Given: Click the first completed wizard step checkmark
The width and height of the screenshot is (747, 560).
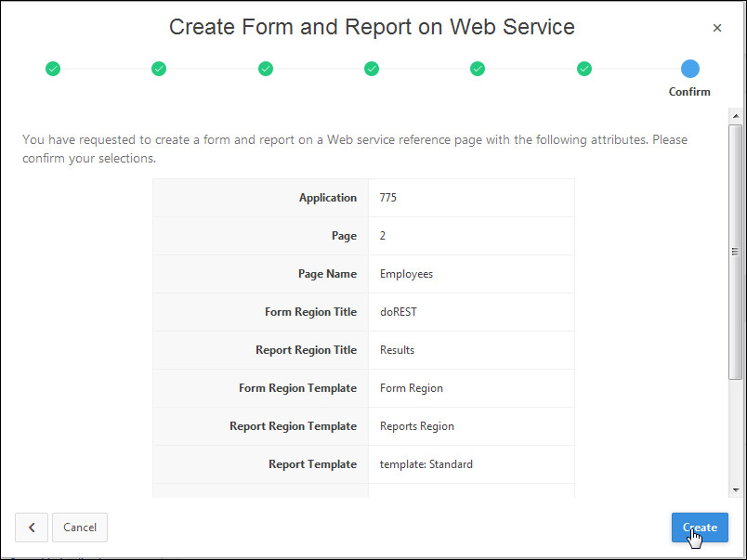Looking at the screenshot, I should pyautogui.click(x=53, y=68).
